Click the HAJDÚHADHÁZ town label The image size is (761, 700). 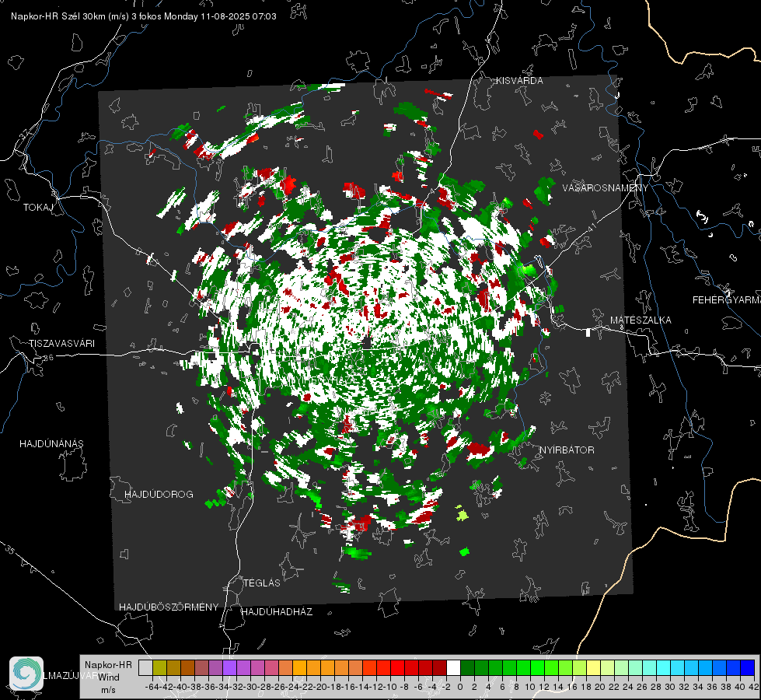pos(277,611)
